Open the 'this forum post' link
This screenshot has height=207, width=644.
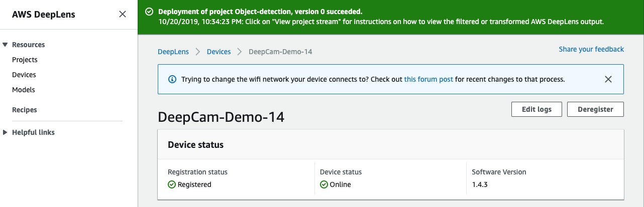tap(428, 79)
